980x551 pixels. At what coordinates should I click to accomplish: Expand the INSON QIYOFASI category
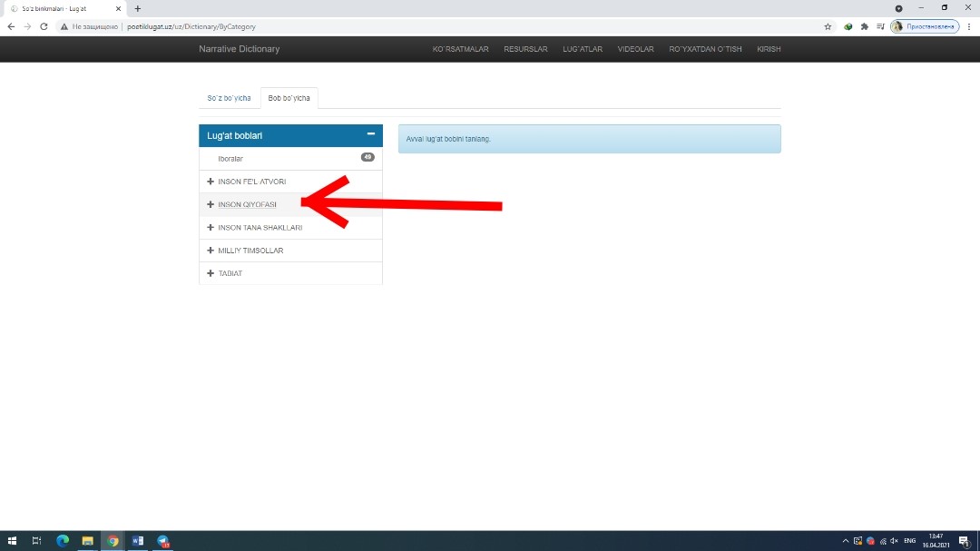click(x=247, y=205)
